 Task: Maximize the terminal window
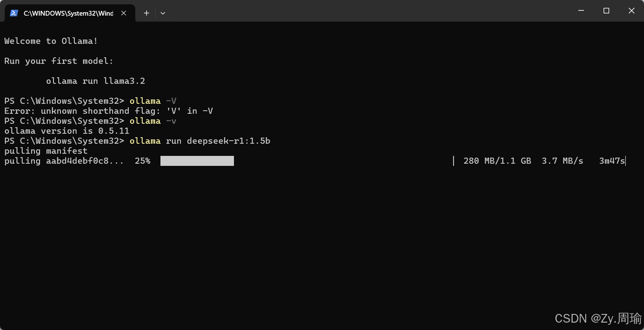(x=606, y=11)
